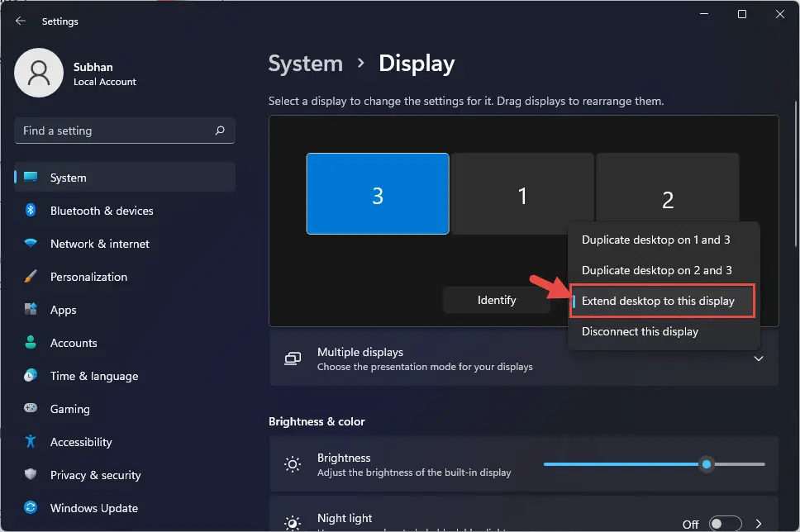Viewport: 800px width, 532px height.
Task: Click the Local Account label
Action: [105, 82]
